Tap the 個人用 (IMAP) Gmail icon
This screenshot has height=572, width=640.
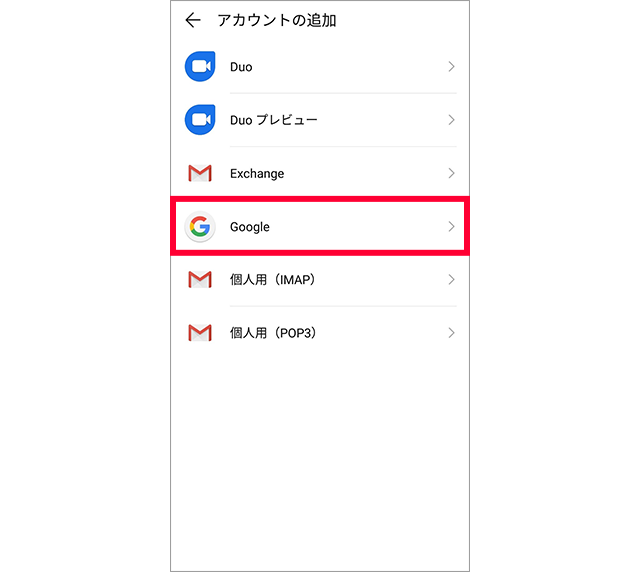point(200,280)
